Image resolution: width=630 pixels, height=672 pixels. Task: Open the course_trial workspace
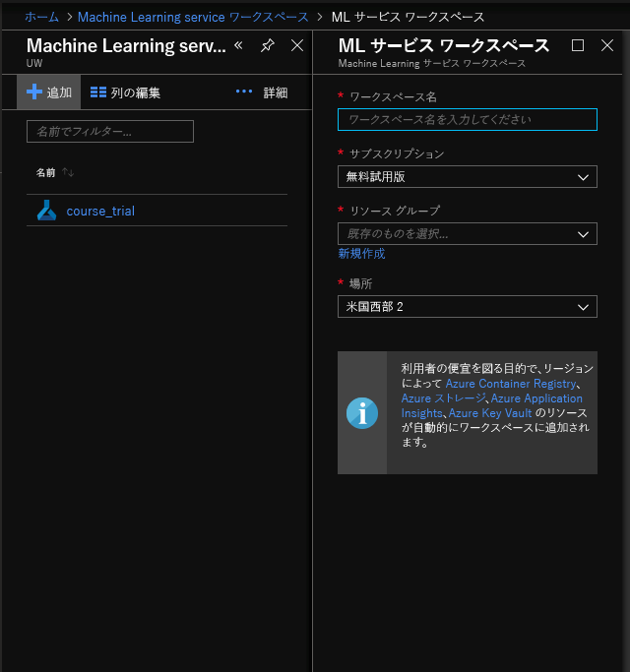[x=100, y=211]
